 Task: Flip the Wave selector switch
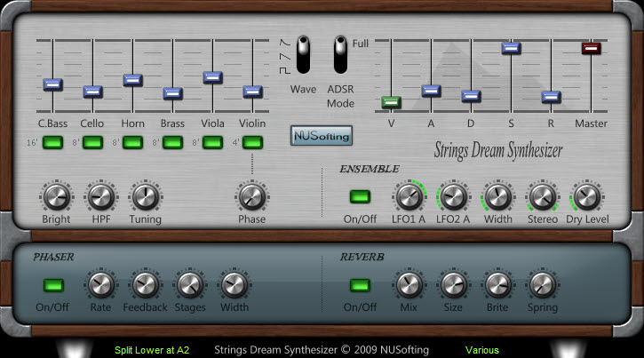(x=303, y=55)
